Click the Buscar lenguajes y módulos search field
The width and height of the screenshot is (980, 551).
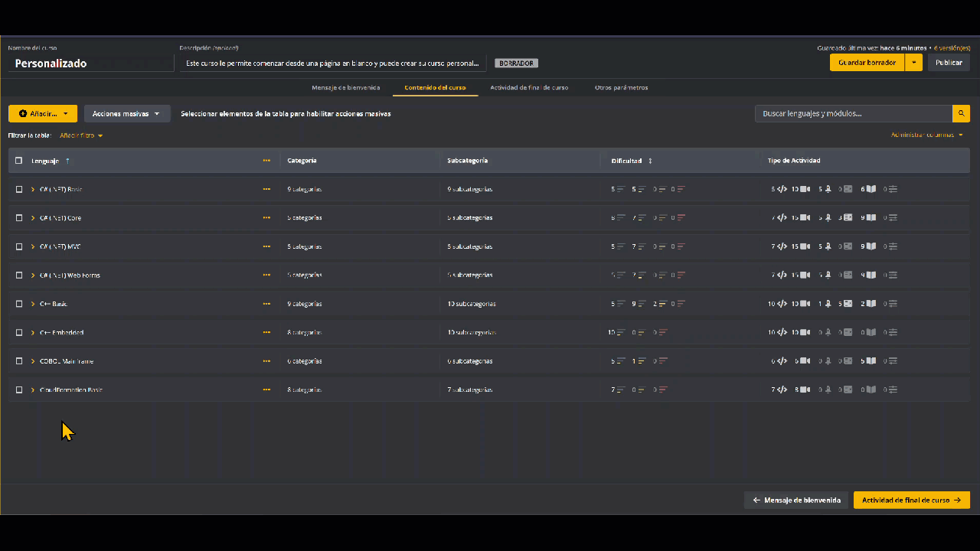854,113
